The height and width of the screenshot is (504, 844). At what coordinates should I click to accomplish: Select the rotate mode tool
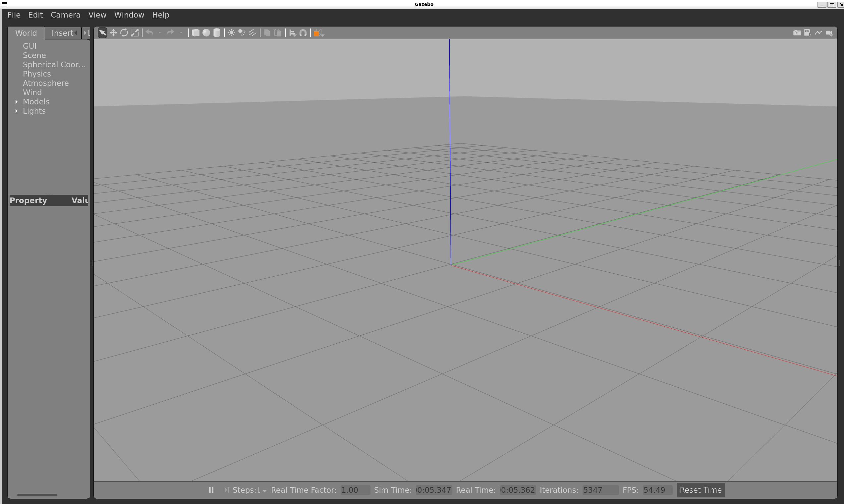(124, 33)
